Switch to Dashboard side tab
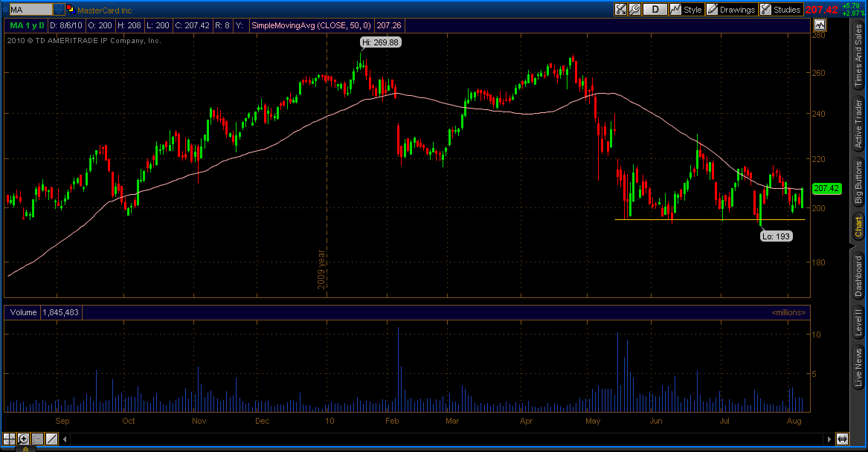Viewport: 868px width, 452px height. click(x=858, y=275)
